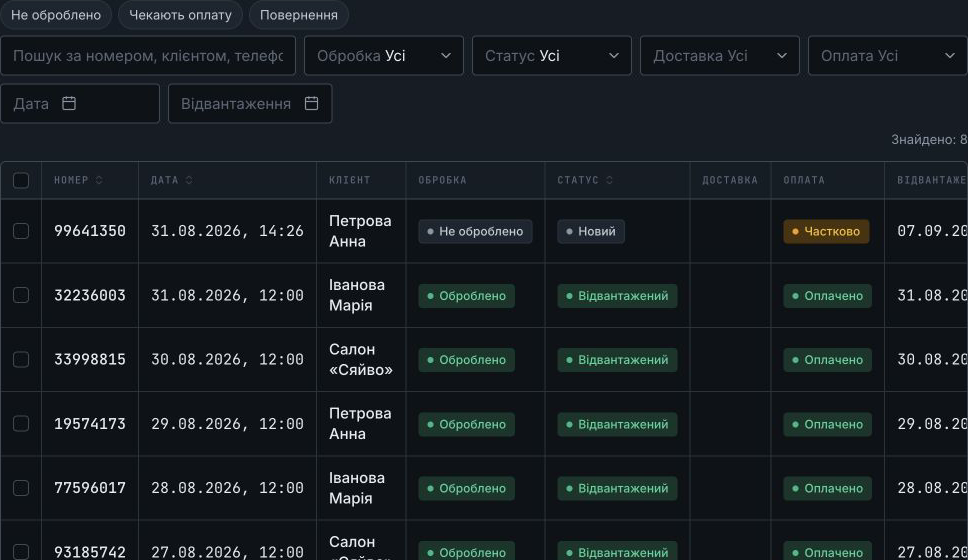Select the Не оброблено quick filter

pyautogui.click(x=56, y=15)
